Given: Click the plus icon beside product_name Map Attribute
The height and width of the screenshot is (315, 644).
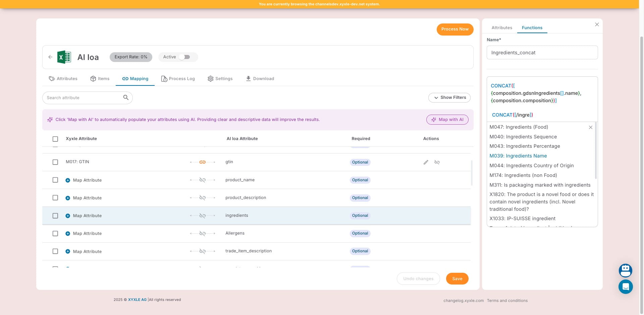Looking at the screenshot, I should 68,180.
